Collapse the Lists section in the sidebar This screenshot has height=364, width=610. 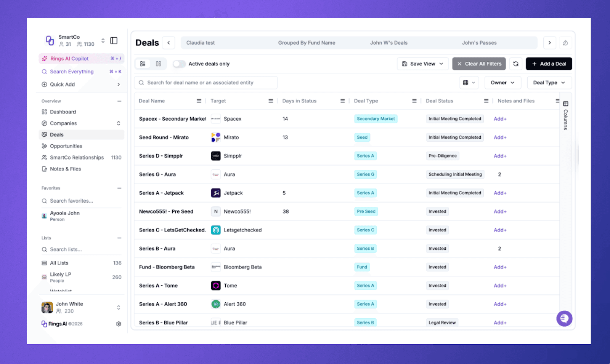click(x=119, y=238)
